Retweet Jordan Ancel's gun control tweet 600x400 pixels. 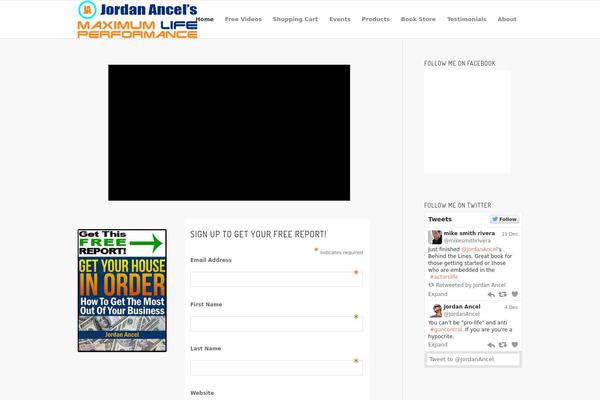click(x=503, y=345)
